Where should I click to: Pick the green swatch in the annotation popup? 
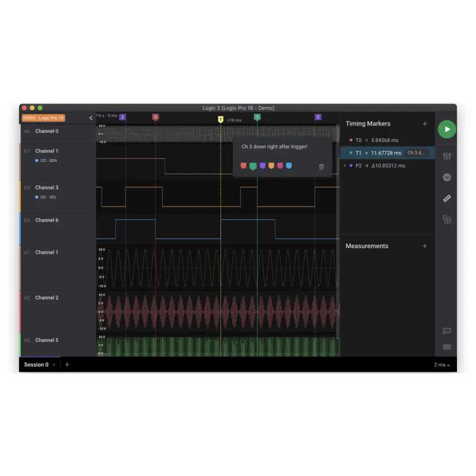253,166
